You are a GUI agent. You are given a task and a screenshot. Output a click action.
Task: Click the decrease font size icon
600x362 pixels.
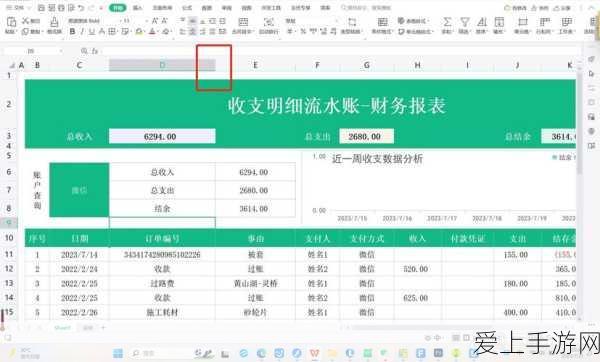coord(164,21)
